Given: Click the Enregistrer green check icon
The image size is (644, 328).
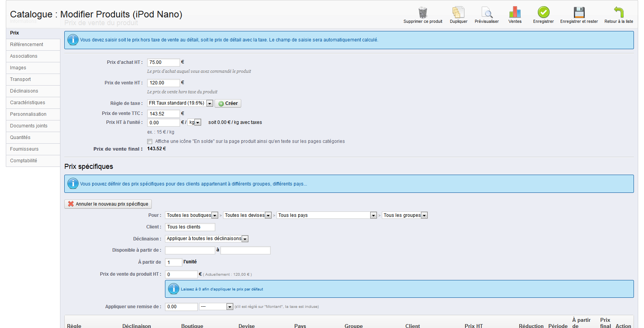Looking at the screenshot, I should (x=543, y=12).
